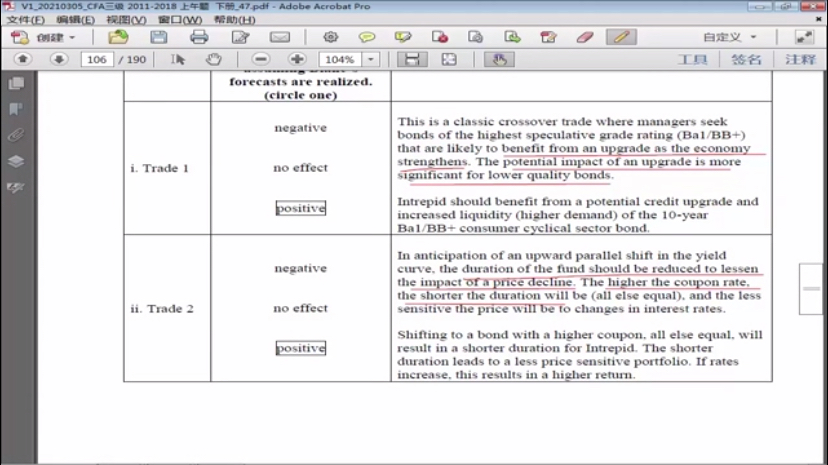The image size is (828, 465).
Task: Choose 'no effect' for Trade 1
Action: point(300,168)
